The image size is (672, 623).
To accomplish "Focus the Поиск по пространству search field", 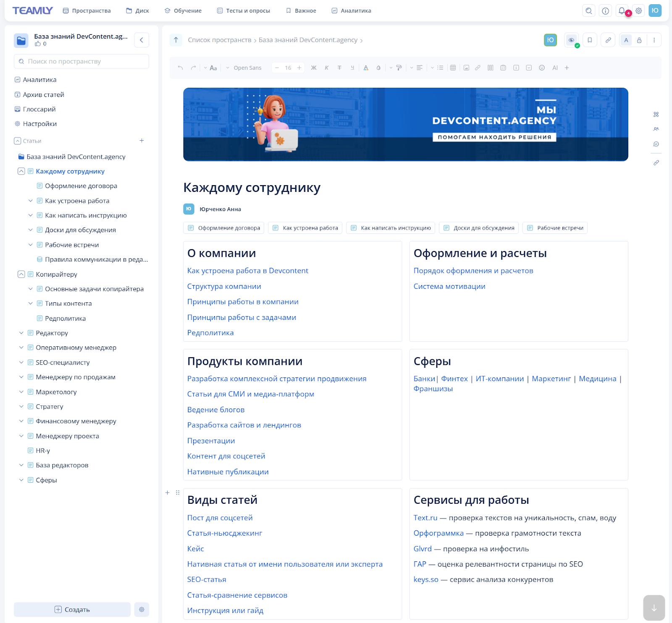I will [81, 61].
